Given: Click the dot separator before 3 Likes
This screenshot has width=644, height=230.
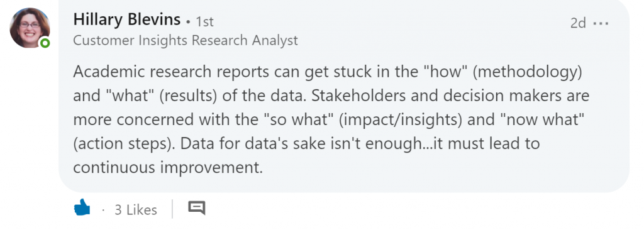Looking at the screenshot, I should click(x=103, y=211).
